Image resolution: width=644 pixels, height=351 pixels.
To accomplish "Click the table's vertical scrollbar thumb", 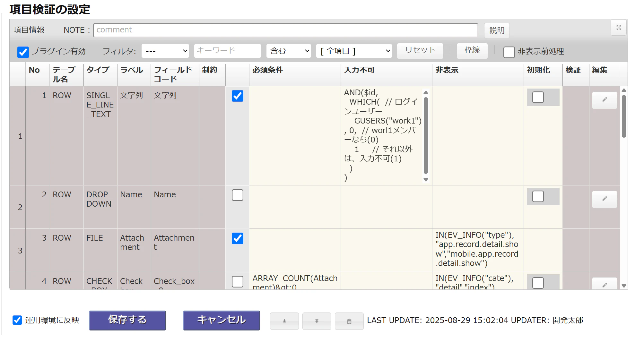I will pos(624,116).
